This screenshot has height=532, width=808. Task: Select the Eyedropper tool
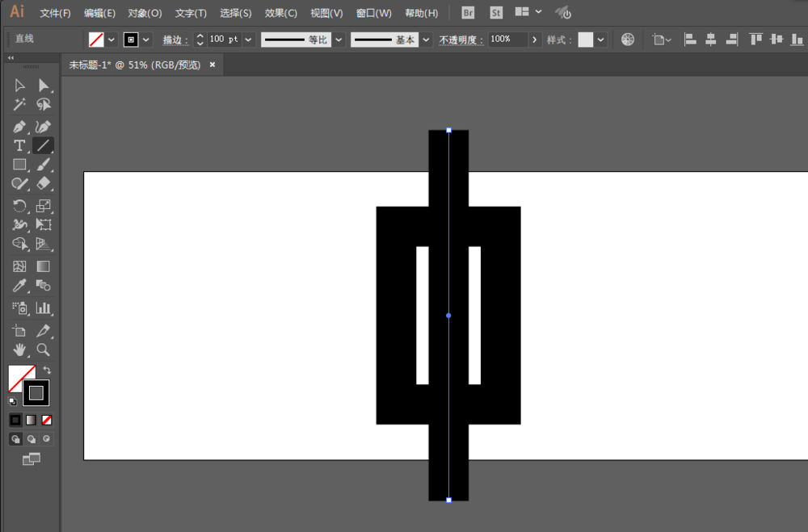click(19, 285)
